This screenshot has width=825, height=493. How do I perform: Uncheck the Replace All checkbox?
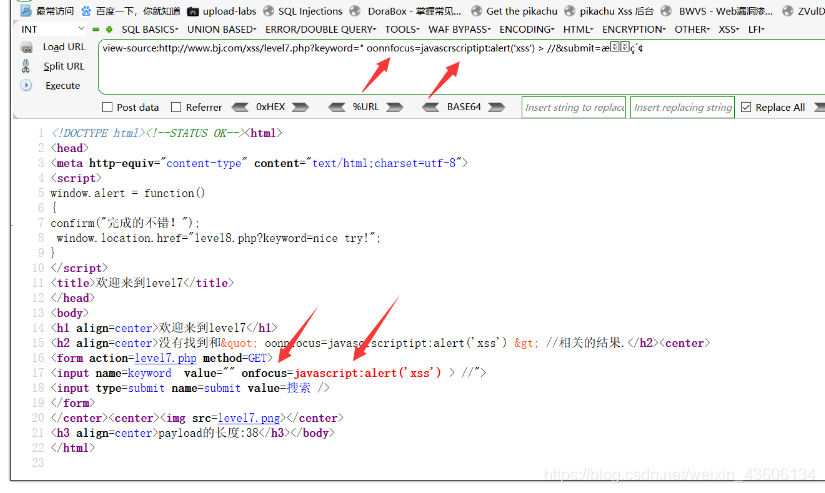746,107
